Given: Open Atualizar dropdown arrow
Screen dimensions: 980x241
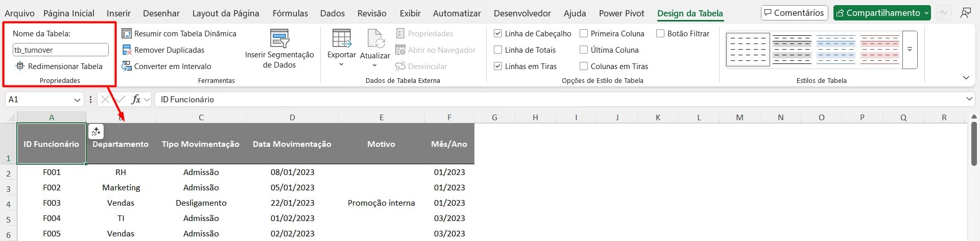Looking at the screenshot, I should click(374, 65).
